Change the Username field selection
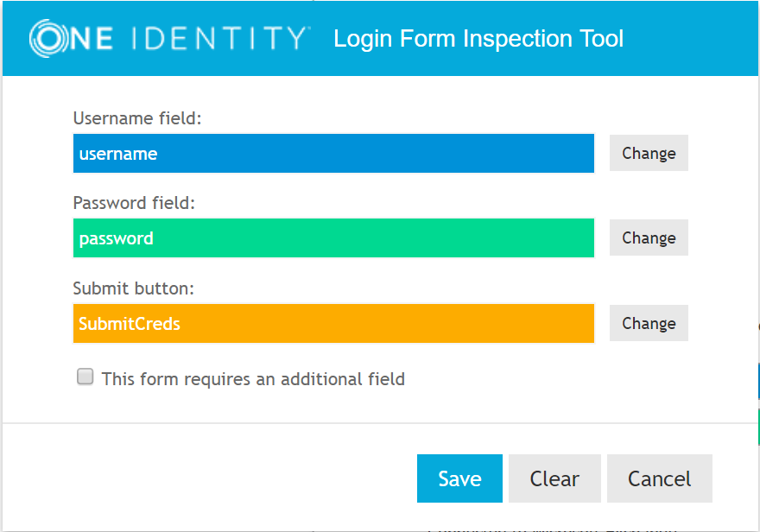This screenshot has width=760, height=532. coord(649,153)
